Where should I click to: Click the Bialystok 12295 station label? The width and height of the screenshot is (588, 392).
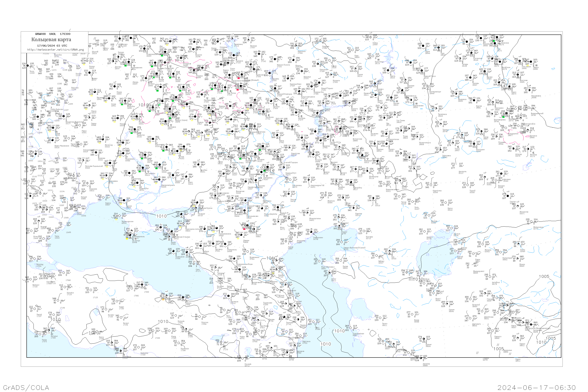[x=75, y=89]
